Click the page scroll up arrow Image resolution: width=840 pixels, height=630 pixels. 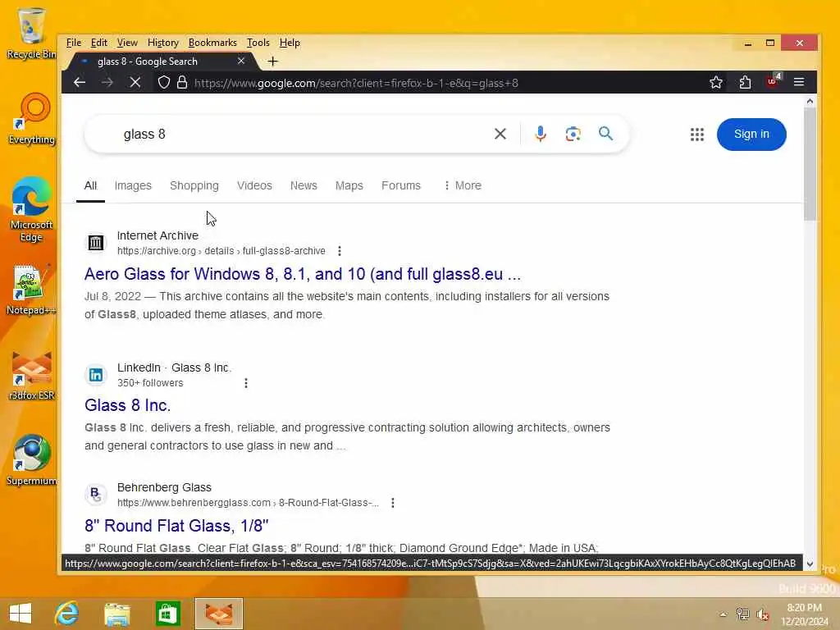[810, 101]
